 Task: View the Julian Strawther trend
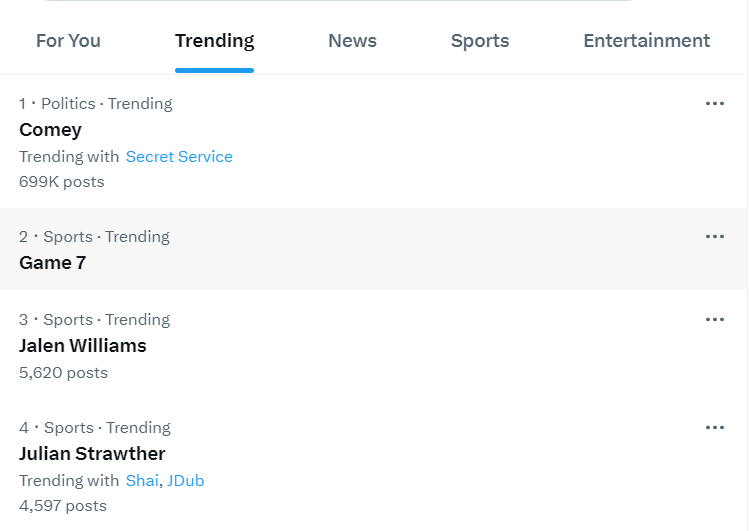(x=92, y=454)
